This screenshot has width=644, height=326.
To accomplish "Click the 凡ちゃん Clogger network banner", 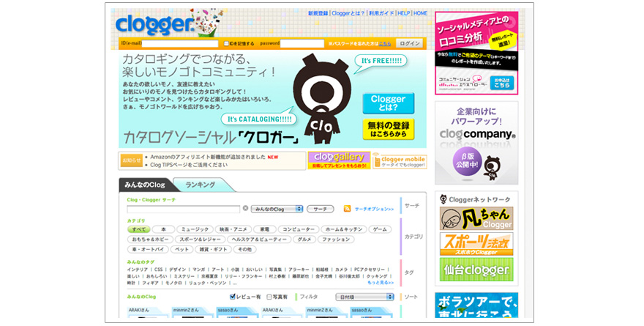I will coord(476,218).
